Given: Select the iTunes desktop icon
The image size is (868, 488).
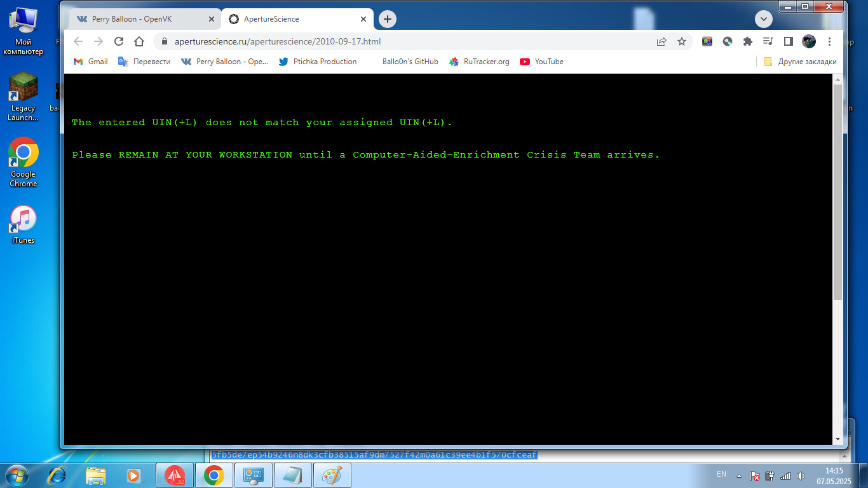Looking at the screenshot, I should [x=23, y=224].
